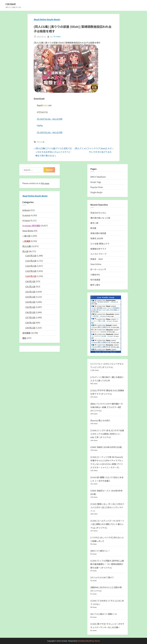Screen dimensions: 147x644
Task: Open More Info link in traffic feed
Action: 113,352
